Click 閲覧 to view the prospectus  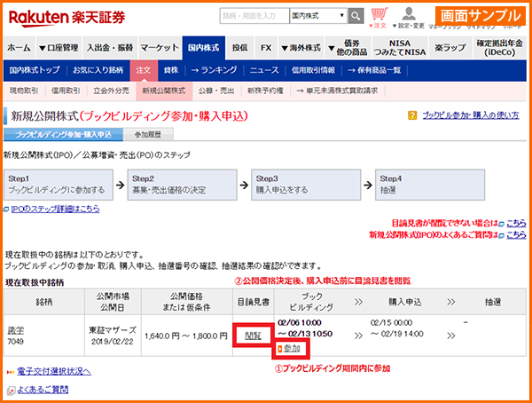[x=253, y=336]
